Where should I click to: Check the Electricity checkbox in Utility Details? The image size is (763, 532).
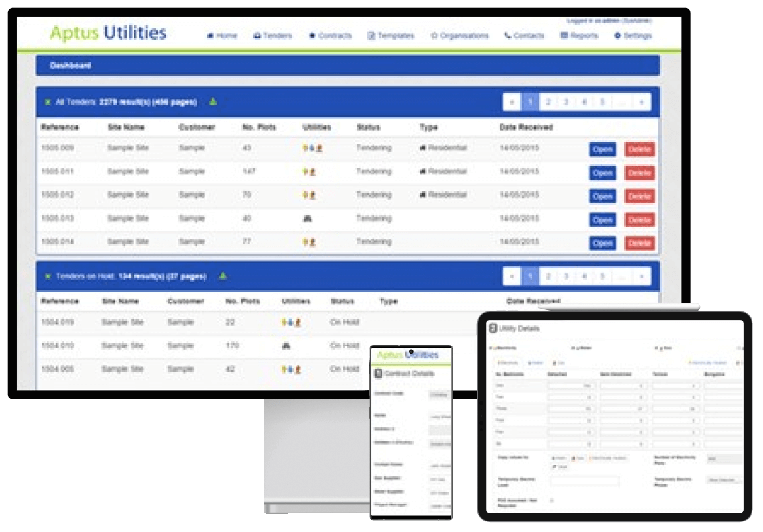pos(491,346)
